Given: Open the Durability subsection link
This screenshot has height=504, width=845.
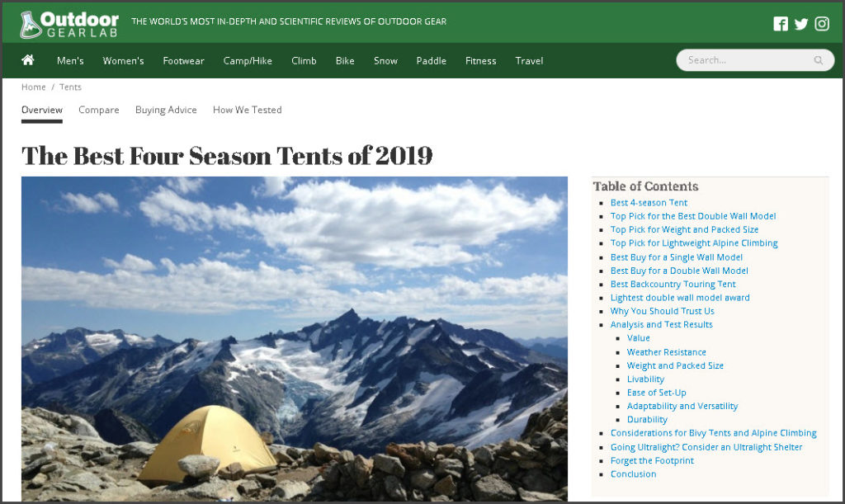Looking at the screenshot, I should tap(647, 420).
